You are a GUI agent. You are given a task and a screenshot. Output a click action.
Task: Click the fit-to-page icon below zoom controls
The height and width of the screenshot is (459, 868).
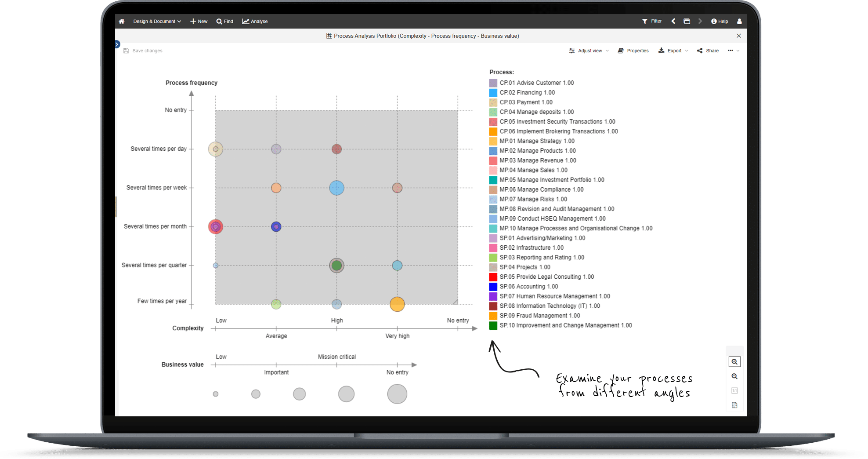(734, 405)
